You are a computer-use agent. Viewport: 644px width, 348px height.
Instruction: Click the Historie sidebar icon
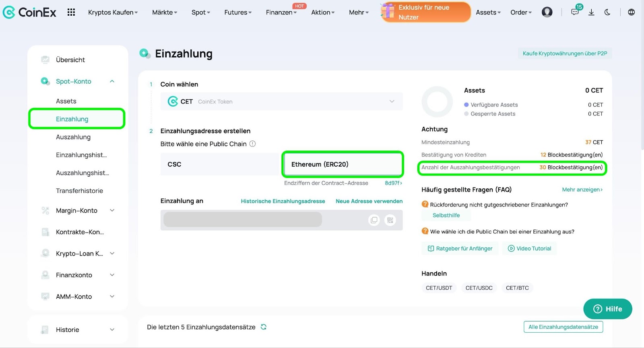click(45, 330)
